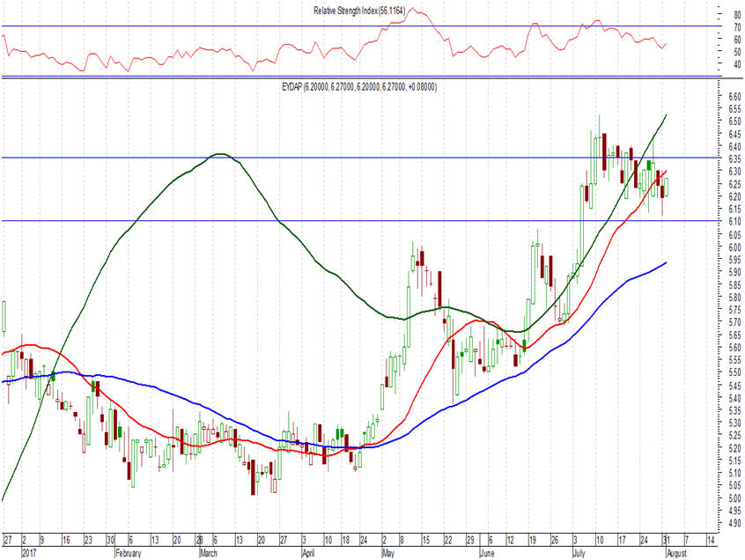Click the 5.20 price axis label
Viewport: 745px width, 560px height.
pyautogui.click(x=735, y=448)
